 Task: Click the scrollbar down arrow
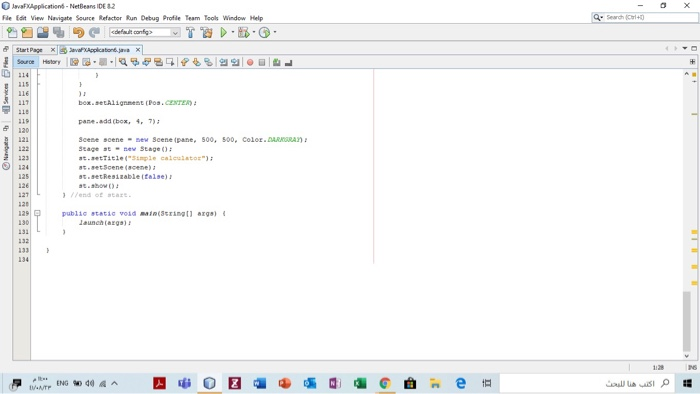[x=687, y=356]
